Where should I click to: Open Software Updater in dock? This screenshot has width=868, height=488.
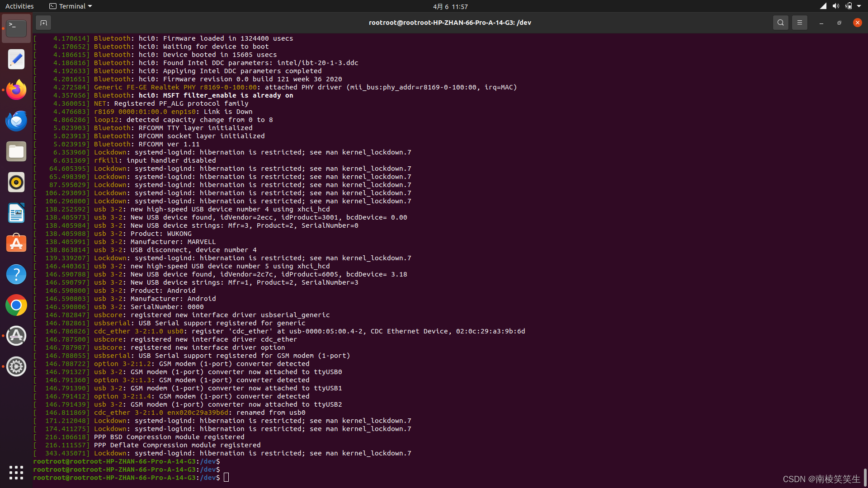[x=16, y=336]
